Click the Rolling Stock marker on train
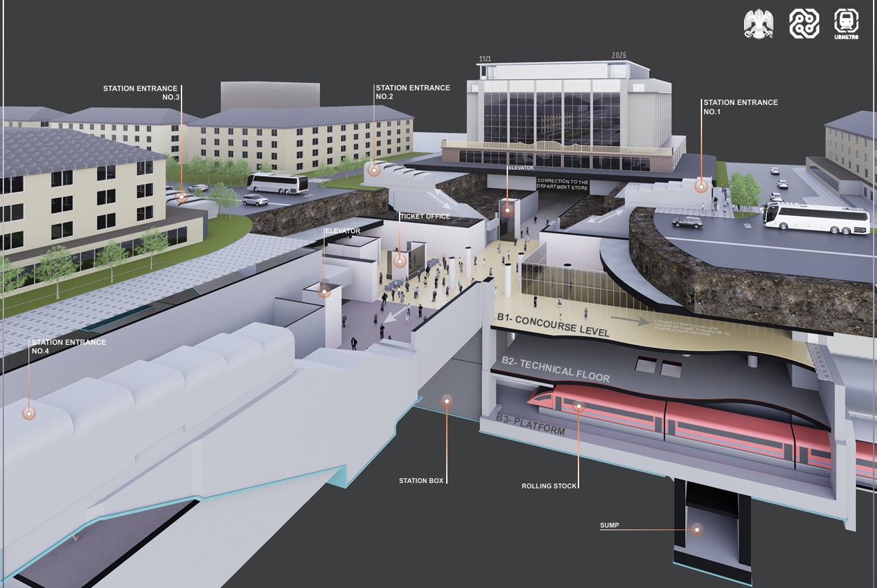The width and height of the screenshot is (877, 588). 578,405
